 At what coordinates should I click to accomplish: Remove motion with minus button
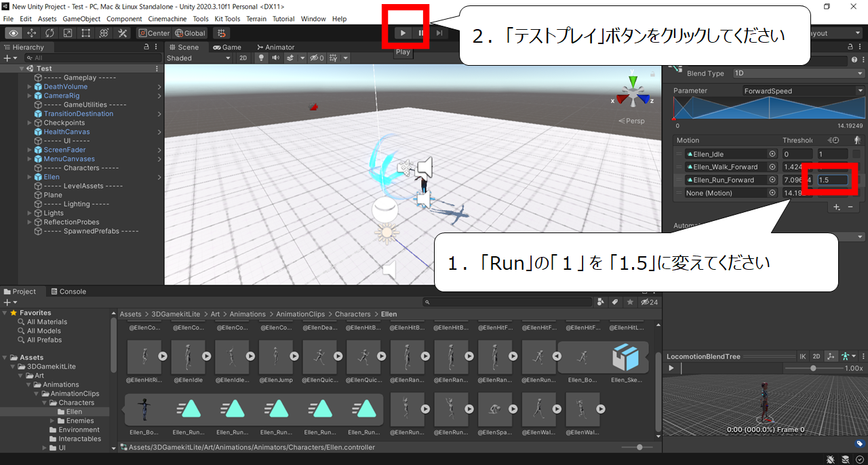(851, 207)
